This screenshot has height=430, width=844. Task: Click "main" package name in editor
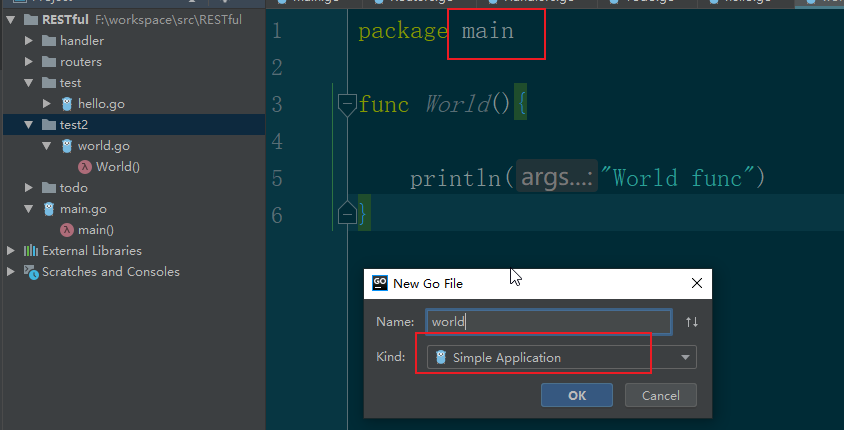click(x=488, y=31)
